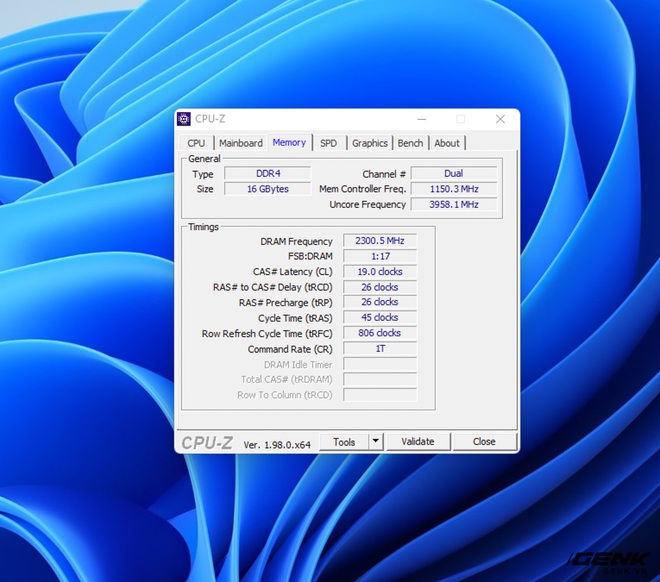Screen dimensions: 660x582
Task: Open the SPD tab
Action: tap(328, 143)
